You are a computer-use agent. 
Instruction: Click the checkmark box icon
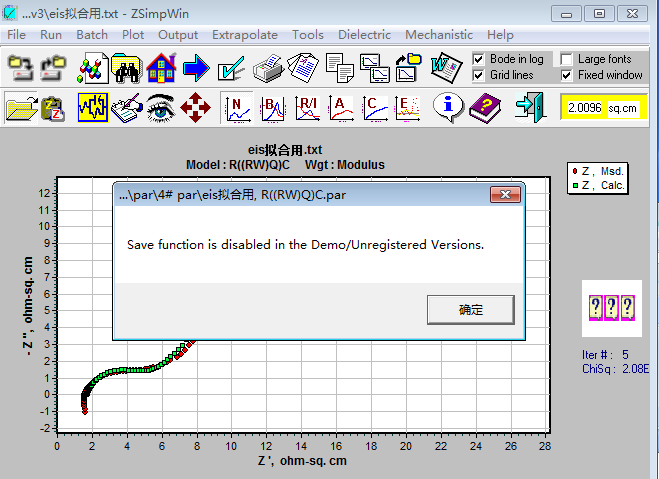231,68
